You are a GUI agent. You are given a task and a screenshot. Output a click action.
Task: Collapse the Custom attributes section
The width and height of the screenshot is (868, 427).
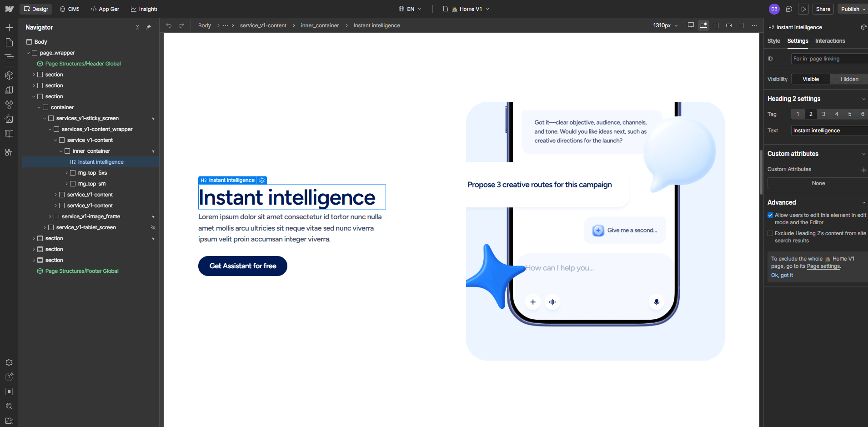coord(863,154)
